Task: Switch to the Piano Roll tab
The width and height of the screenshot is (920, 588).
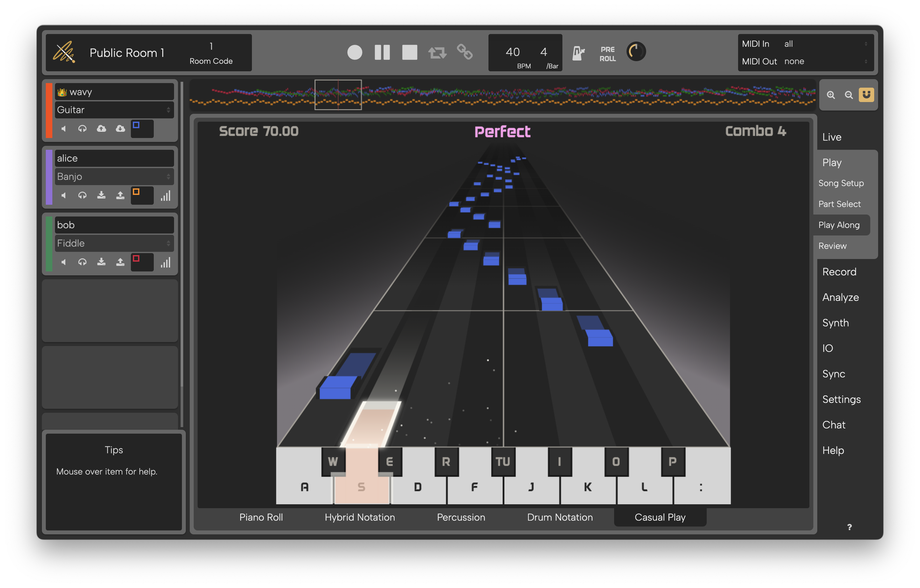Action: coord(261,517)
